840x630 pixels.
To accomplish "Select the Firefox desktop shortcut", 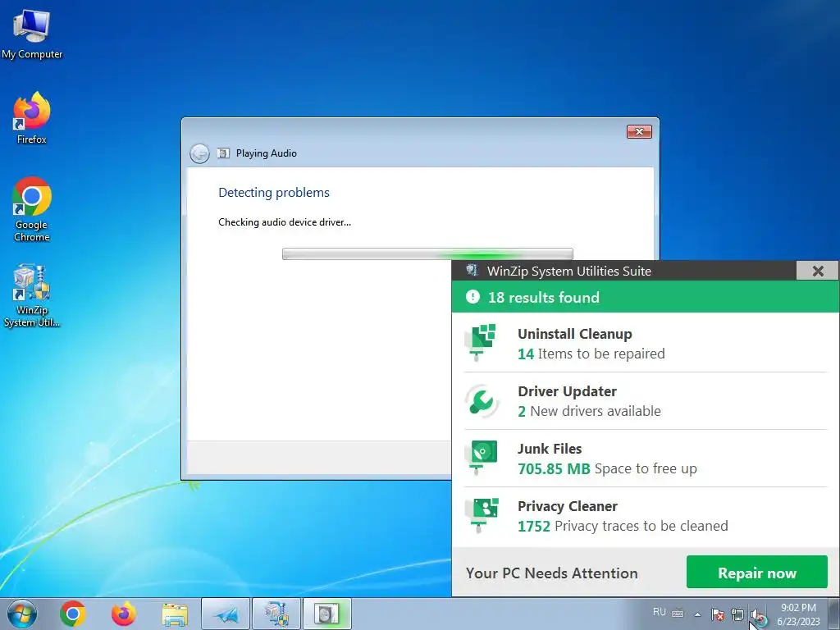I will [32, 118].
